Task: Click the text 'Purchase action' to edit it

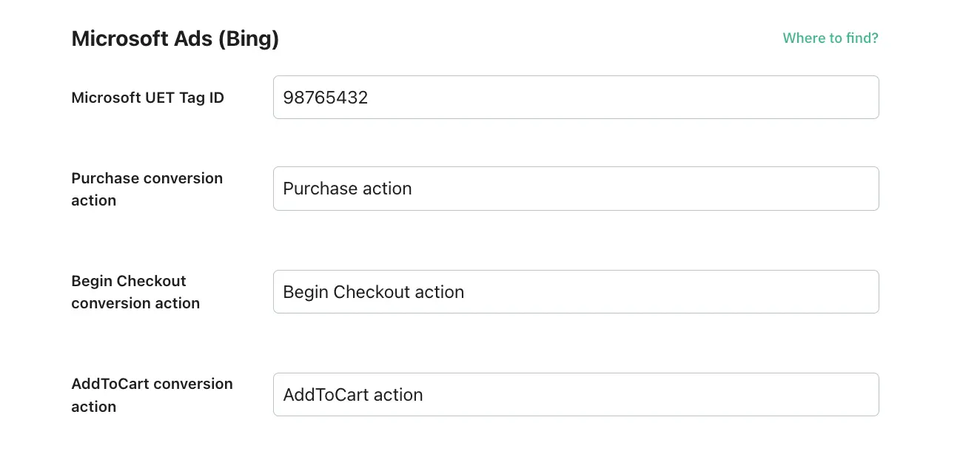Action: pyautogui.click(x=347, y=189)
